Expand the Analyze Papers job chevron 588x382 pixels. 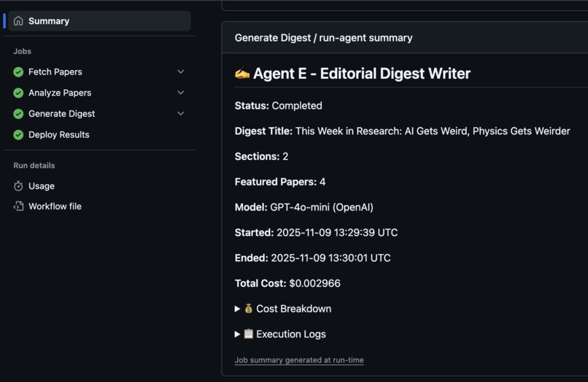181,93
